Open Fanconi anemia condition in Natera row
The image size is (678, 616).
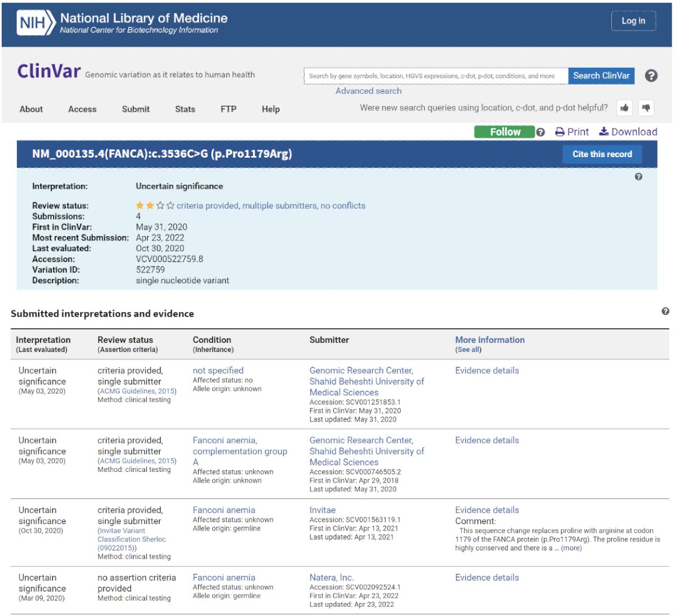click(224, 578)
